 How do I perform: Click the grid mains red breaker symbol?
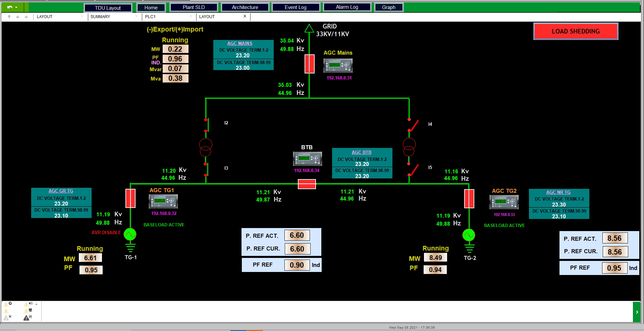309,64
